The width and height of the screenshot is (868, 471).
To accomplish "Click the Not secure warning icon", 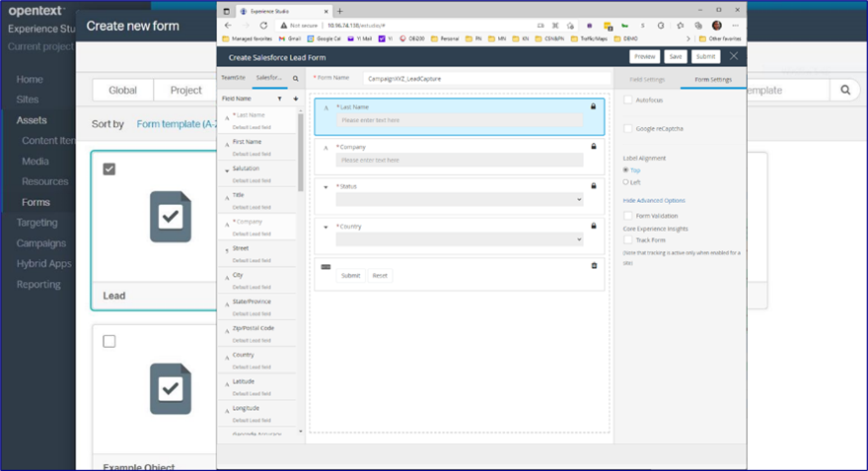I will pyautogui.click(x=283, y=26).
